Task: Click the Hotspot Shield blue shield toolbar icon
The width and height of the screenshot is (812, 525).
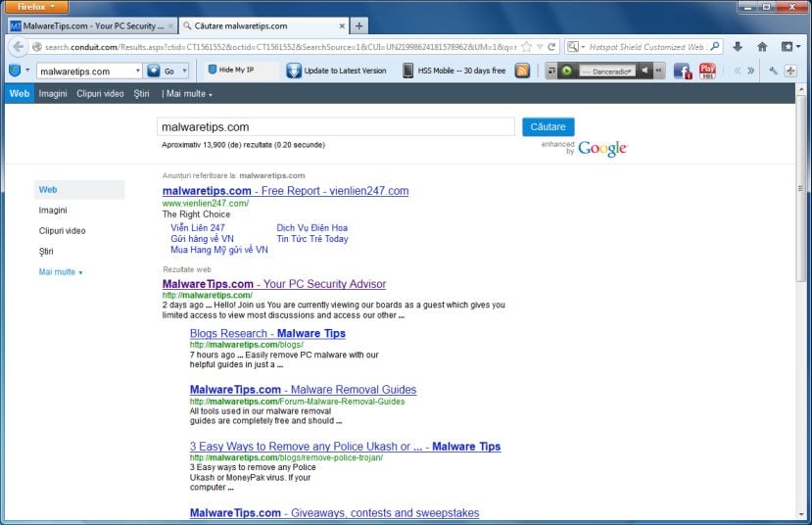Action: pos(15,71)
